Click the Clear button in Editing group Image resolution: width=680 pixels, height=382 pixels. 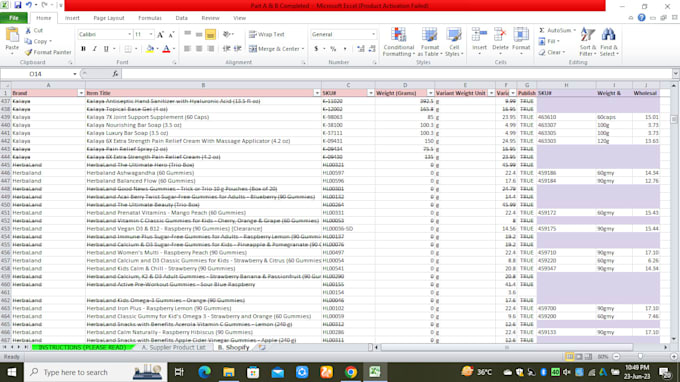pyautogui.click(x=552, y=52)
